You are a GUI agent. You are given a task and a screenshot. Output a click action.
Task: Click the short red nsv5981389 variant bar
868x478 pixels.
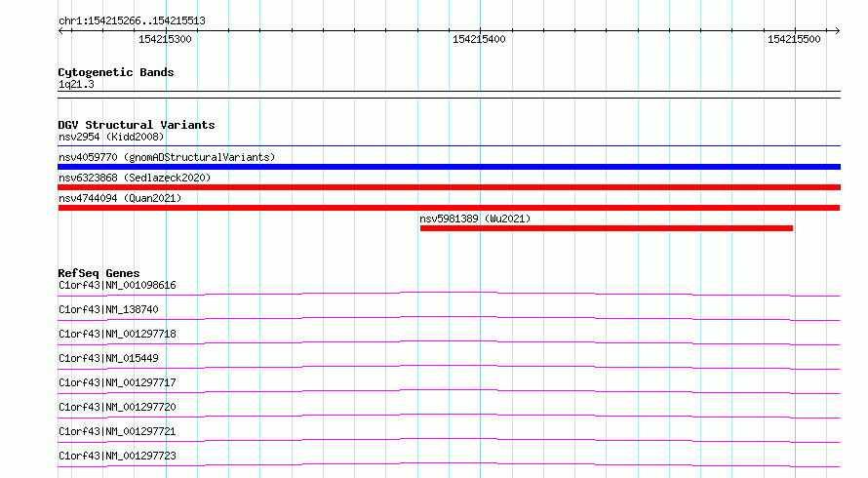click(x=607, y=228)
